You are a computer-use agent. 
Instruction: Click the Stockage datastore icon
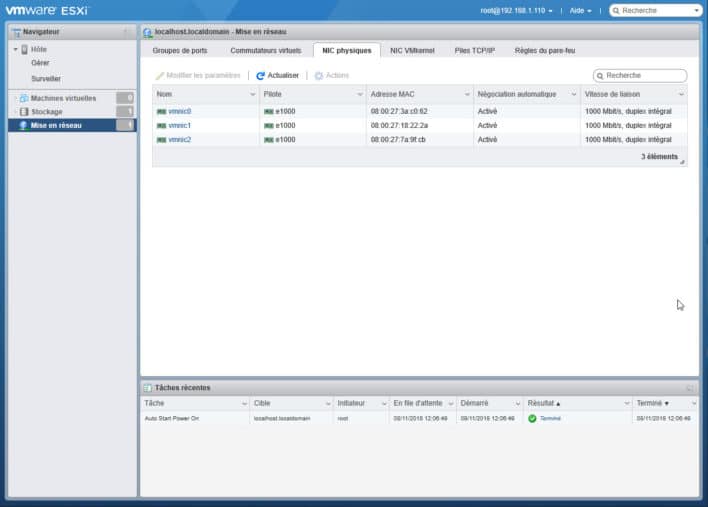[23, 112]
